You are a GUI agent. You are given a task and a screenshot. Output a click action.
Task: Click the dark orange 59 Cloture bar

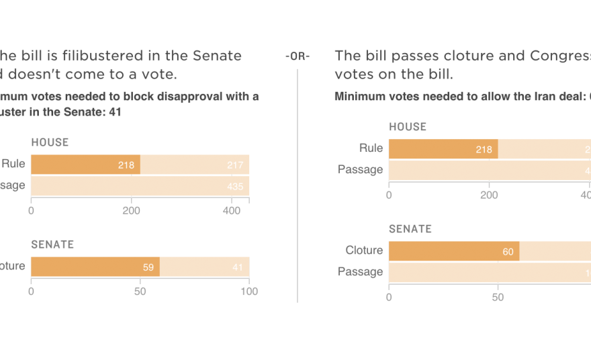(95, 267)
